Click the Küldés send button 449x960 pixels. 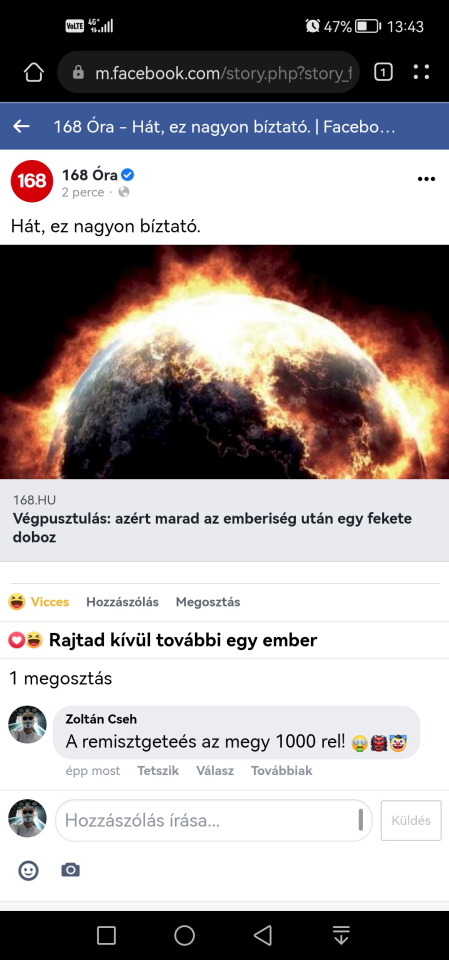coord(411,820)
